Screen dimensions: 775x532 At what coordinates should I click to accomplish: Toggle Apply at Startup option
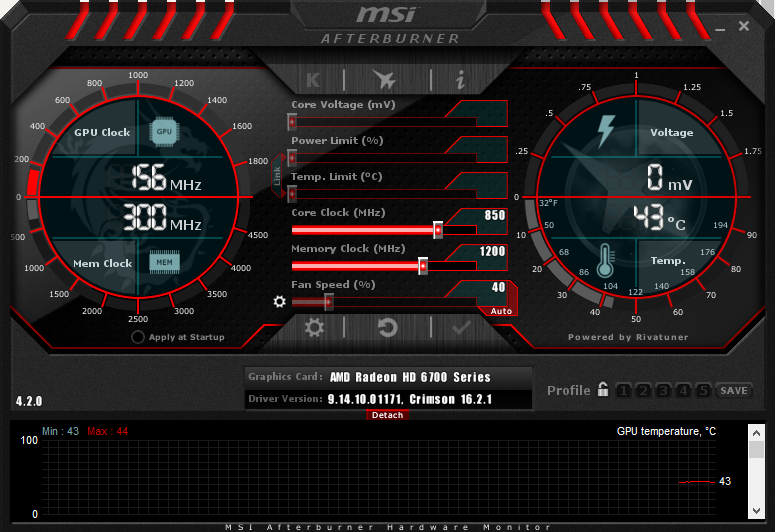point(138,337)
